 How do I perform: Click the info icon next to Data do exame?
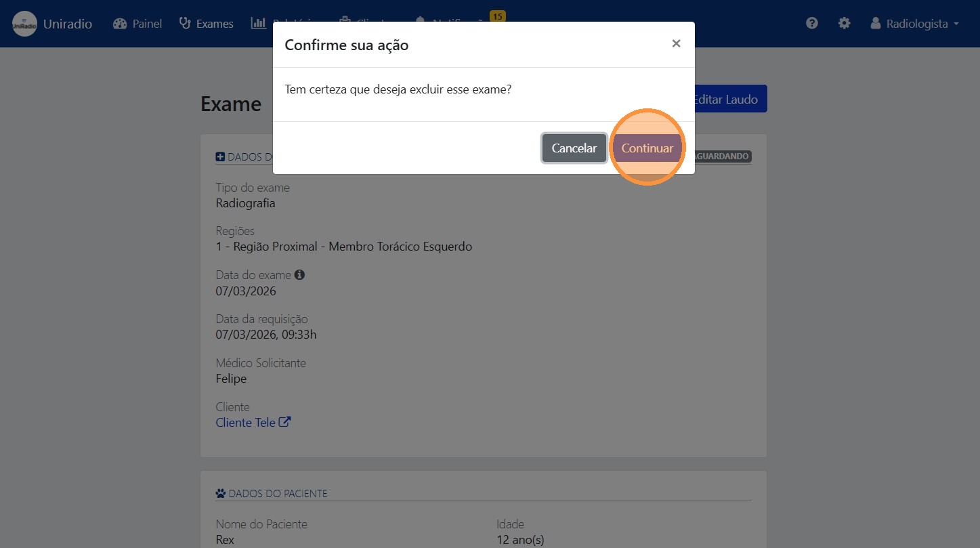click(299, 274)
